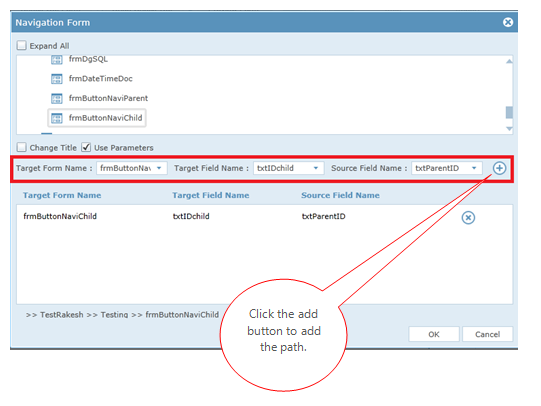The image size is (541, 406).
Task: Open the Target Form Name dropdown
Action: (x=132, y=168)
